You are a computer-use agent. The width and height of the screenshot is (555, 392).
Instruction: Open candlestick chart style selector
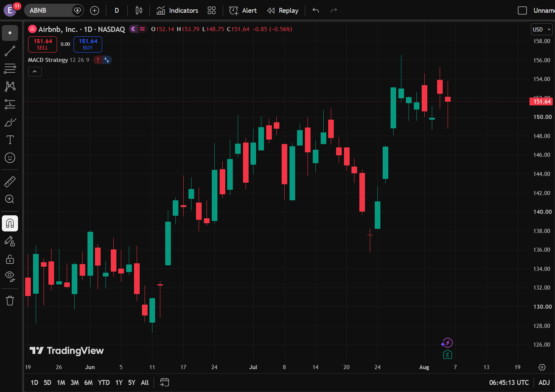click(x=139, y=11)
